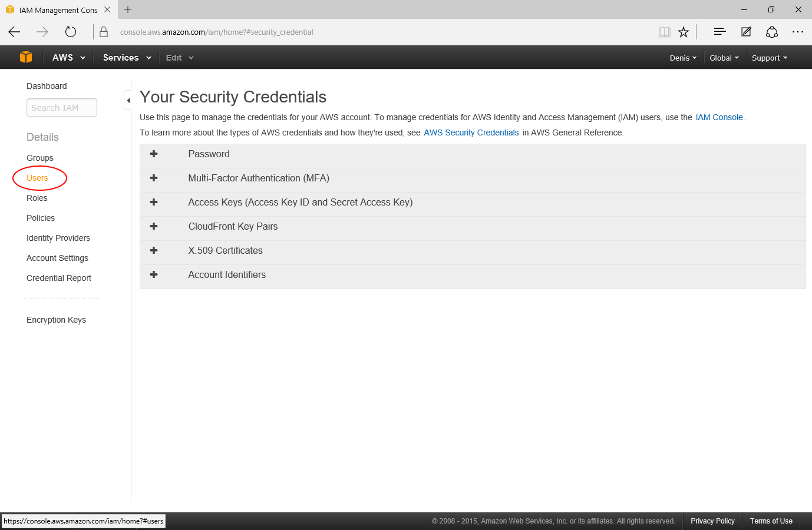Go back with browser back arrow
Screen dimensions: 812x530
click(x=15, y=32)
